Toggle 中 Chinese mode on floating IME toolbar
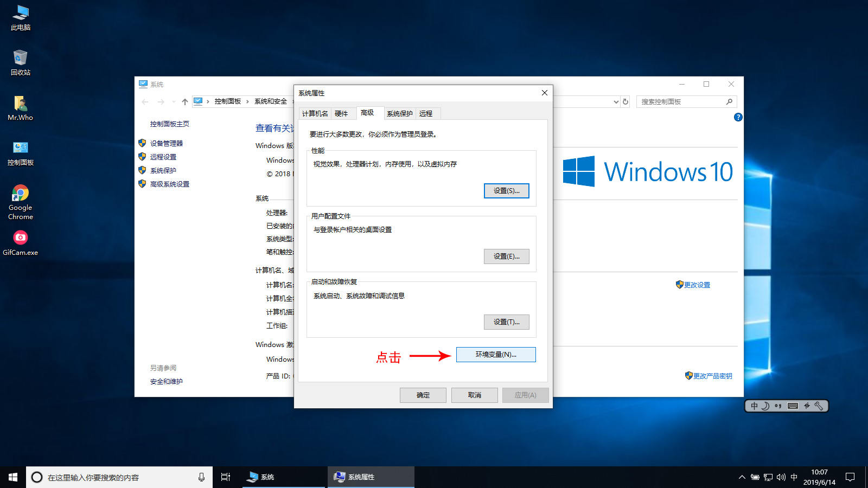Image resolution: width=868 pixels, height=488 pixels. 754,406
